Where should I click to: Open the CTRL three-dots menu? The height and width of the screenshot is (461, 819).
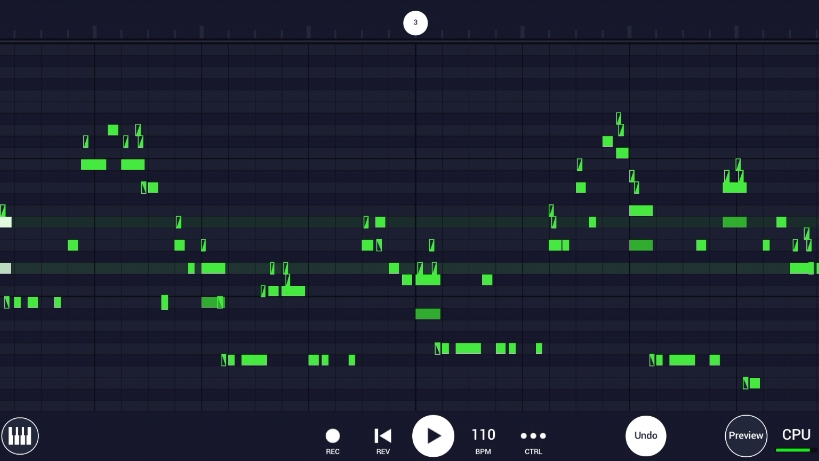point(533,441)
